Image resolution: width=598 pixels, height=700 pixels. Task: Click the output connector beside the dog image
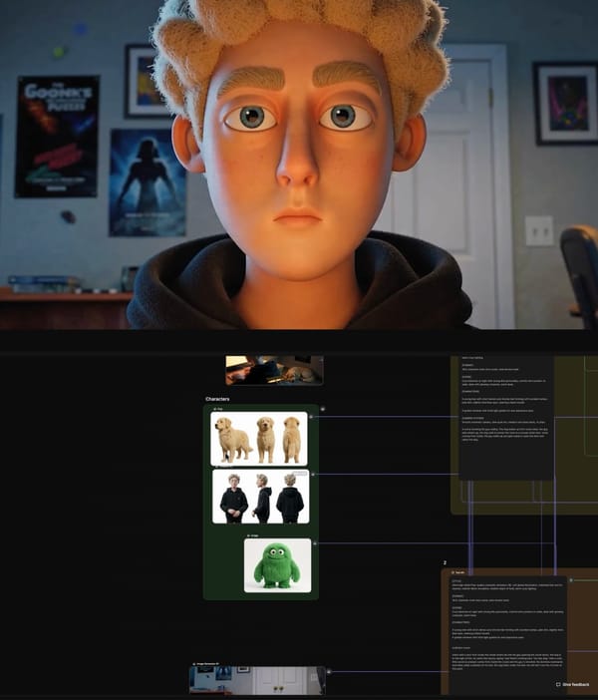tap(311, 417)
